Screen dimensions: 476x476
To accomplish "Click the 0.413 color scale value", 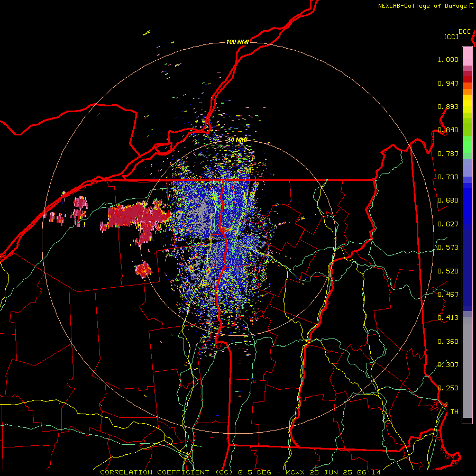I will 448,318.
